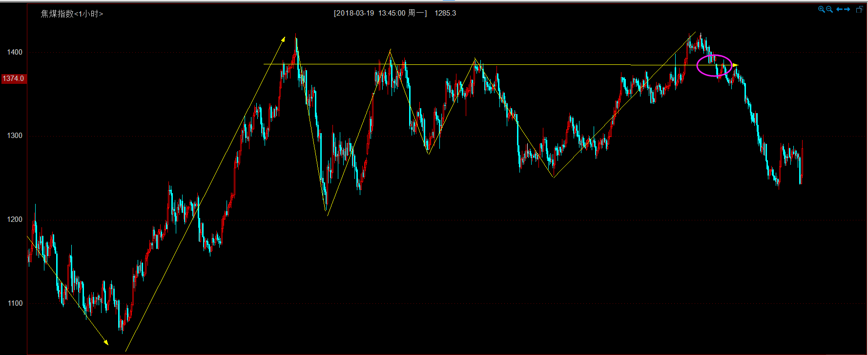The image size is (868, 355).
Task: Click the 1100 axis label
Action: point(15,303)
